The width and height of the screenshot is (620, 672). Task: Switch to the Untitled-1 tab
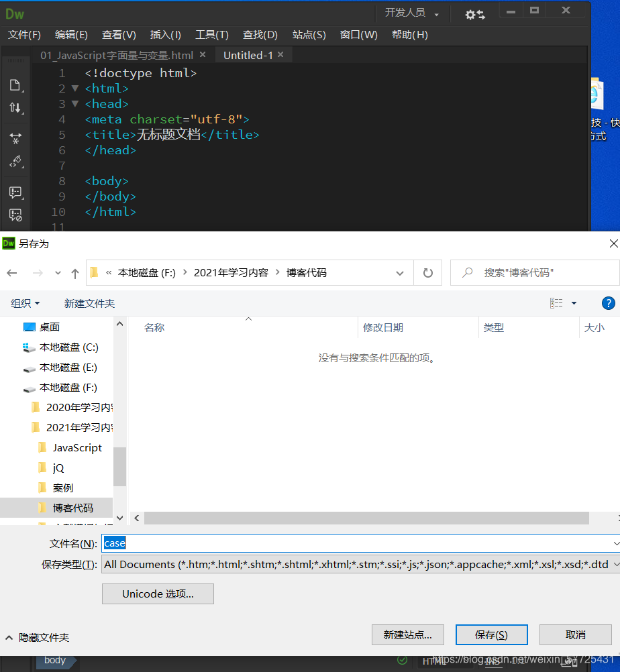248,55
